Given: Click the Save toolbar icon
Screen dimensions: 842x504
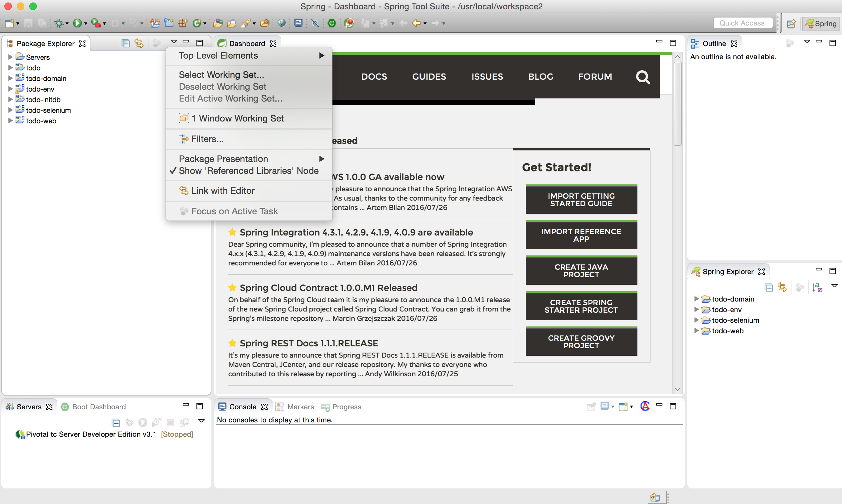Looking at the screenshot, I should click(28, 23).
